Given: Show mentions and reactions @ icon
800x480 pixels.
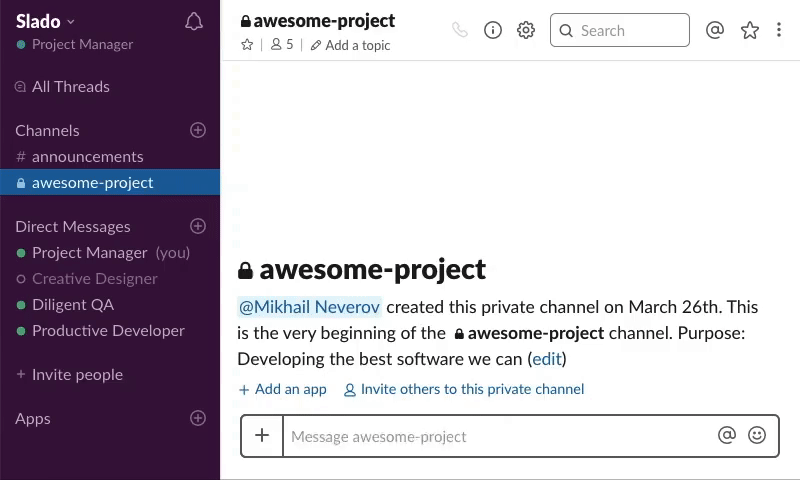Looking at the screenshot, I should tap(715, 30).
